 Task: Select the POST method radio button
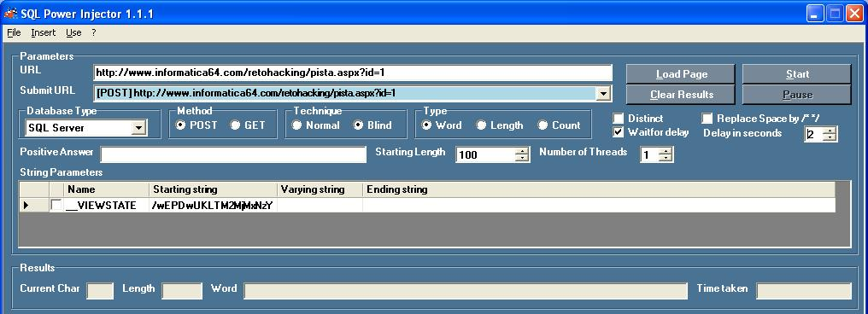pyautogui.click(x=180, y=125)
